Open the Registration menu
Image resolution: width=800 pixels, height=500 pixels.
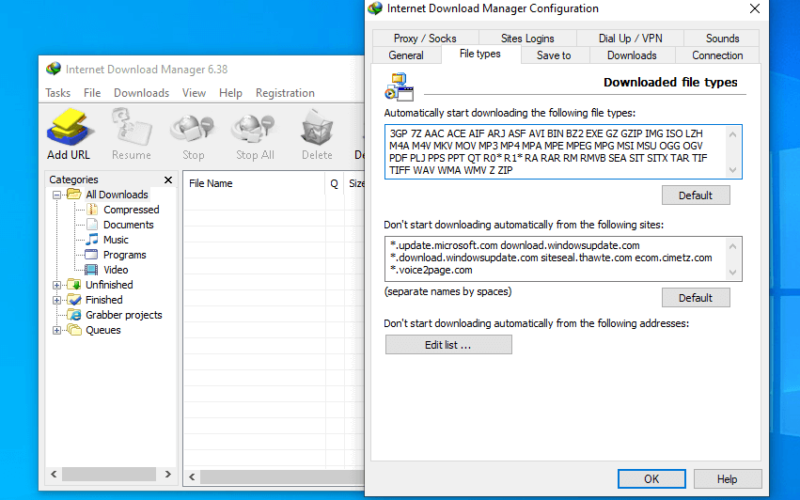pos(285,93)
